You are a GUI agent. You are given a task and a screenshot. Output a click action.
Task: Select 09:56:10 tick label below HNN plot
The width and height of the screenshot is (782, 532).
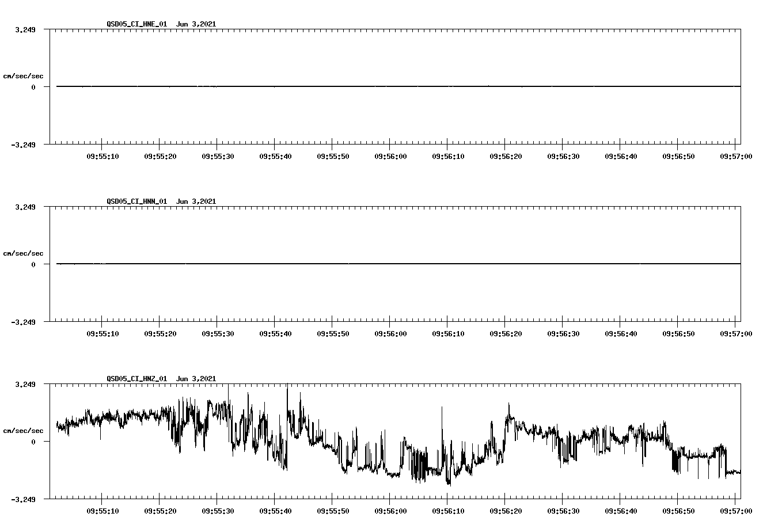click(x=448, y=333)
